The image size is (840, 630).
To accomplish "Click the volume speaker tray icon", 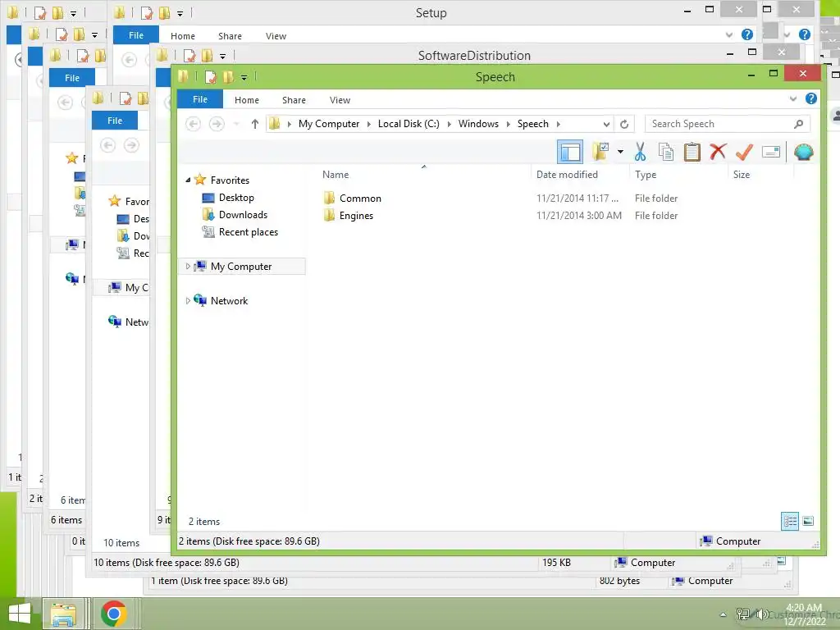I will tap(761, 614).
